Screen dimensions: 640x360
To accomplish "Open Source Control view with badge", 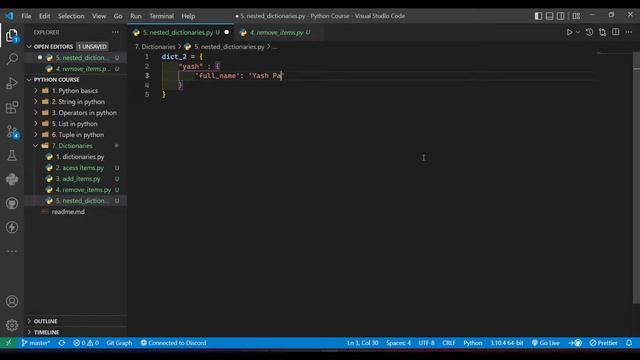I will pos(12,131).
